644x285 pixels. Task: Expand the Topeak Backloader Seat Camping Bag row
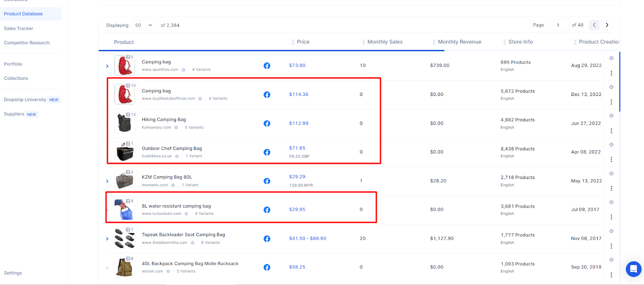tap(107, 239)
